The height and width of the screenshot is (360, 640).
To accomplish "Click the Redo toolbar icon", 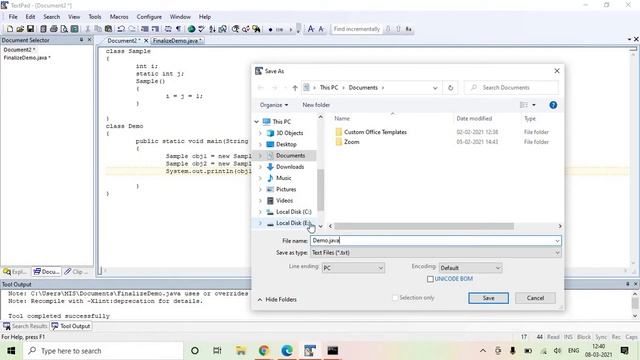I will [132, 29].
